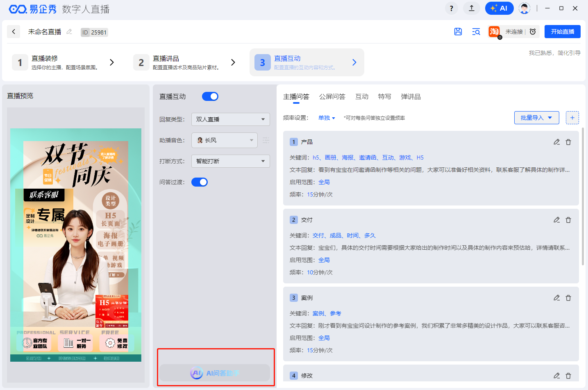The height and width of the screenshot is (390, 588).
Task: Edit the 交付 Q&A entry
Action: [x=556, y=220]
